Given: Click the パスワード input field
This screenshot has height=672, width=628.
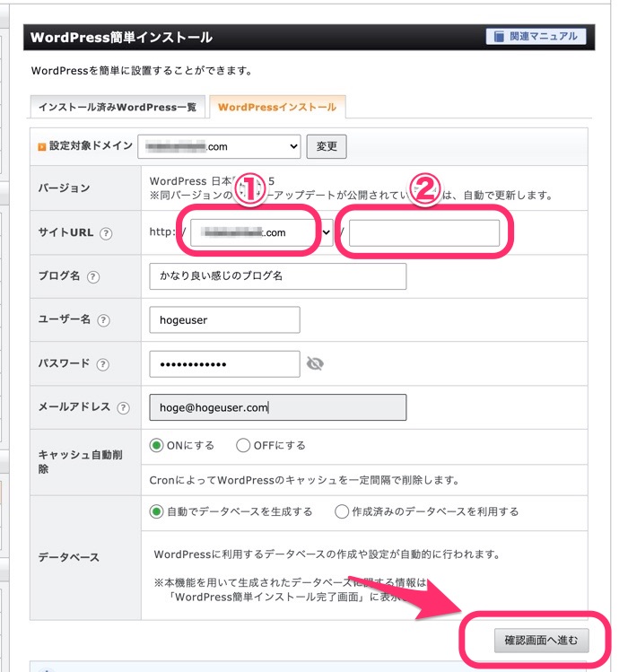Looking at the screenshot, I should click(x=224, y=364).
